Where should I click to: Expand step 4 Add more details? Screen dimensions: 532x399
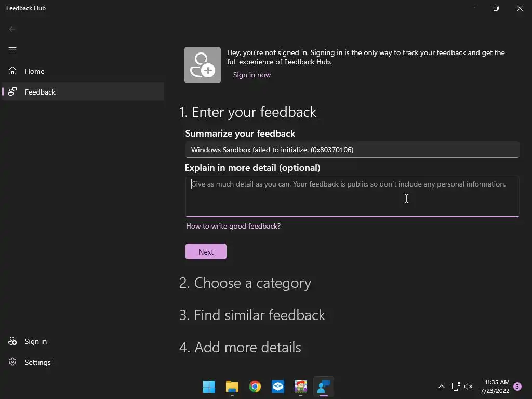pos(240,348)
